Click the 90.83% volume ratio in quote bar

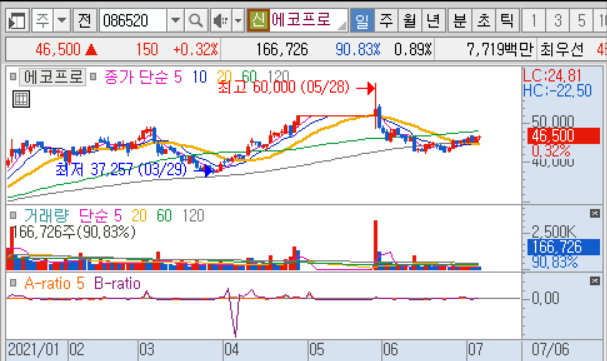pyautogui.click(x=358, y=50)
